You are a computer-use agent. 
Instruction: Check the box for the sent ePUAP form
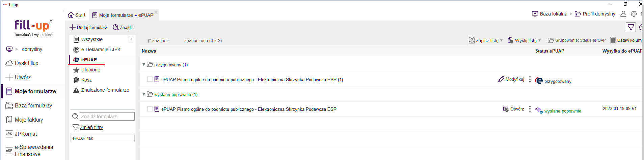pos(150,109)
